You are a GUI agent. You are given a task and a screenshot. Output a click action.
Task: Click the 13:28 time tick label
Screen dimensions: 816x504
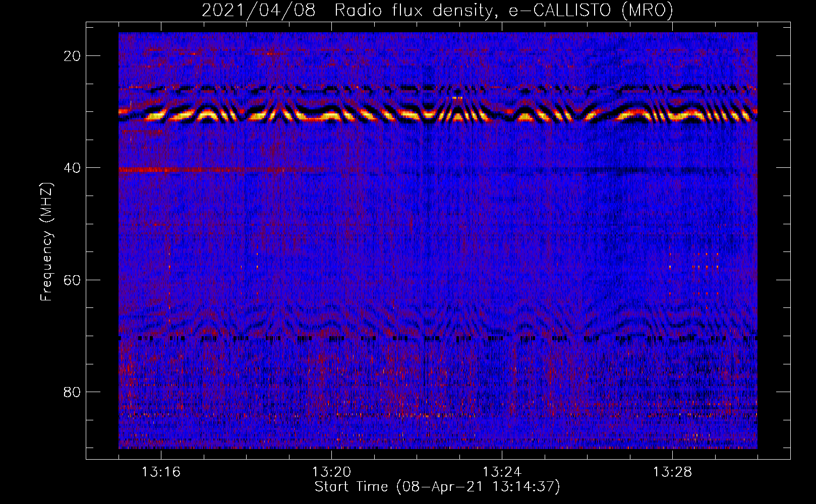coord(672,472)
